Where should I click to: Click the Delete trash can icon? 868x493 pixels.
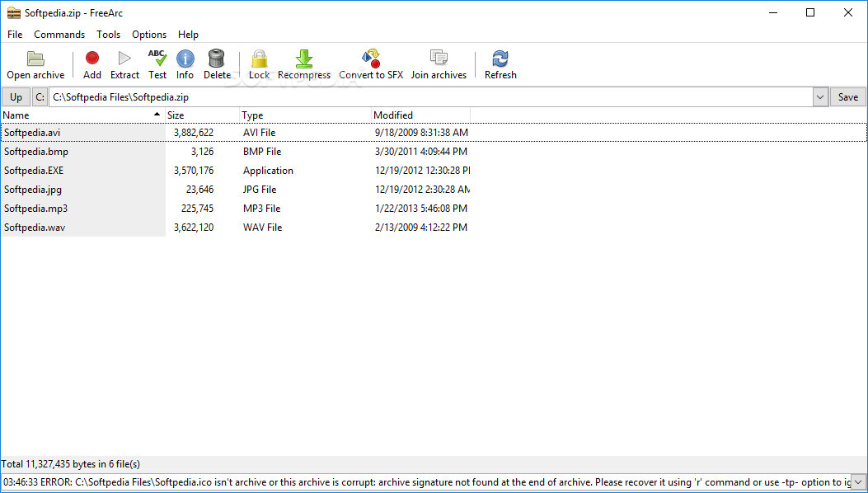tap(217, 59)
